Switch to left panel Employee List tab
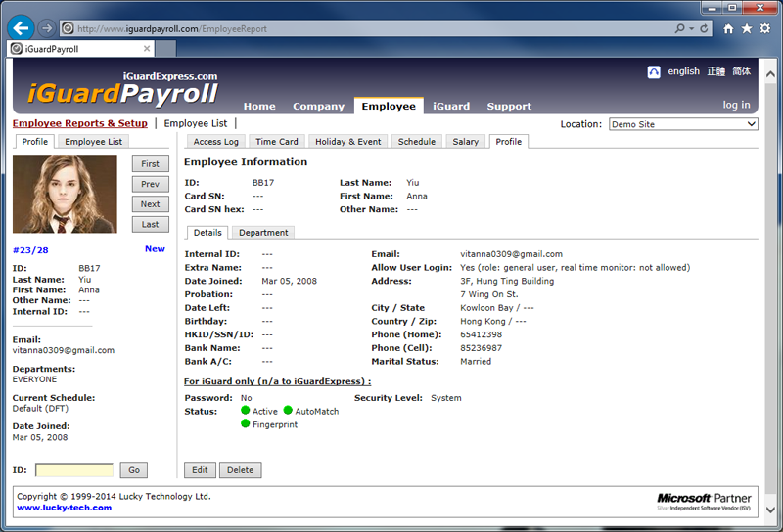This screenshot has width=783, height=532. pos(93,142)
